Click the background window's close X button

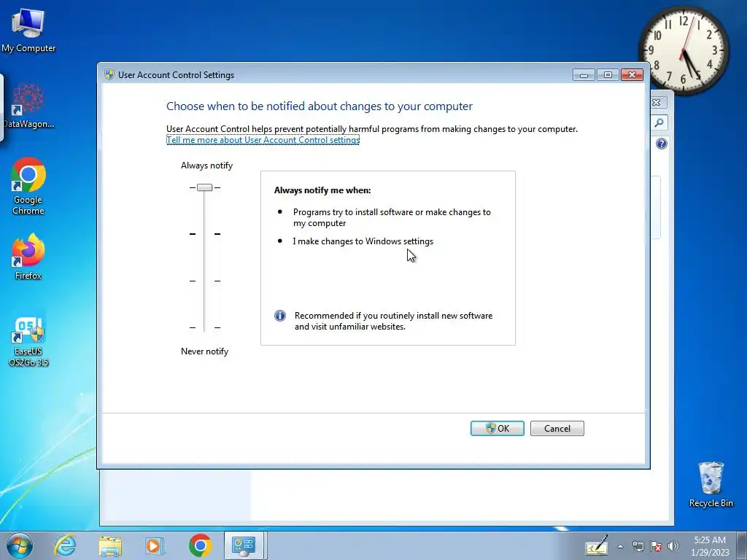pos(656,102)
